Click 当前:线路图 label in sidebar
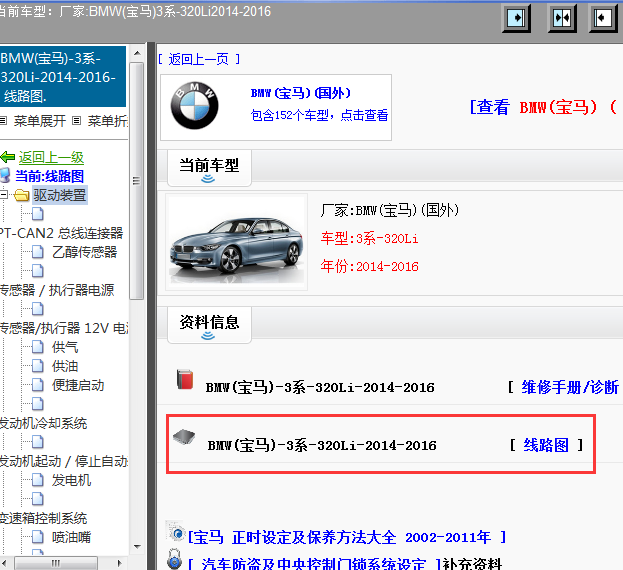 [50, 176]
